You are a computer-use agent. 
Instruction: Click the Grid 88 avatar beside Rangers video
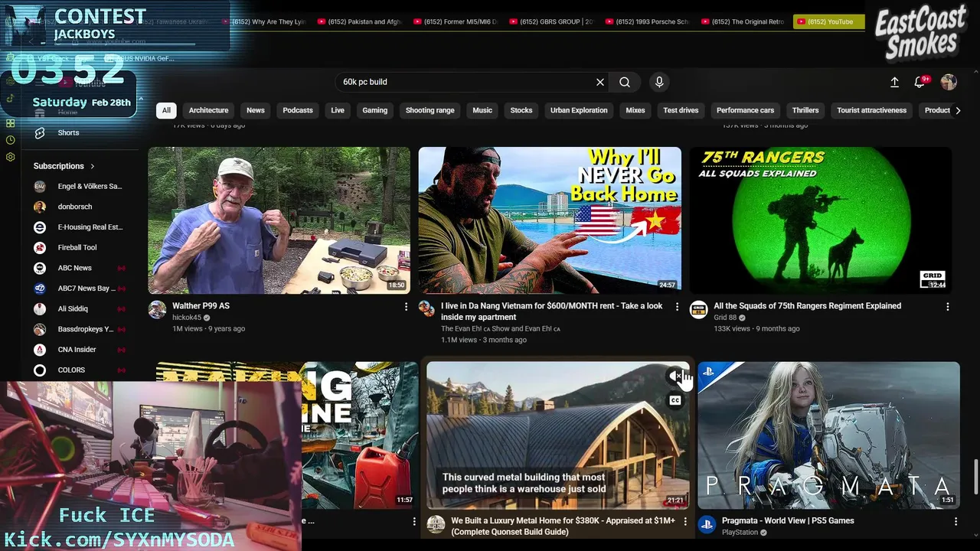698,309
